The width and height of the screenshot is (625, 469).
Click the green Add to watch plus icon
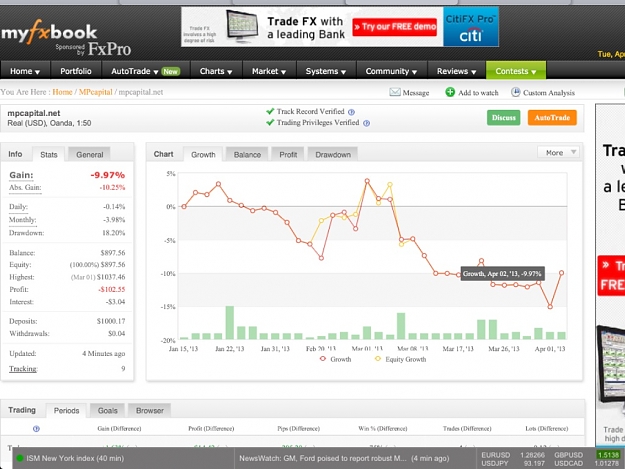tap(450, 92)
